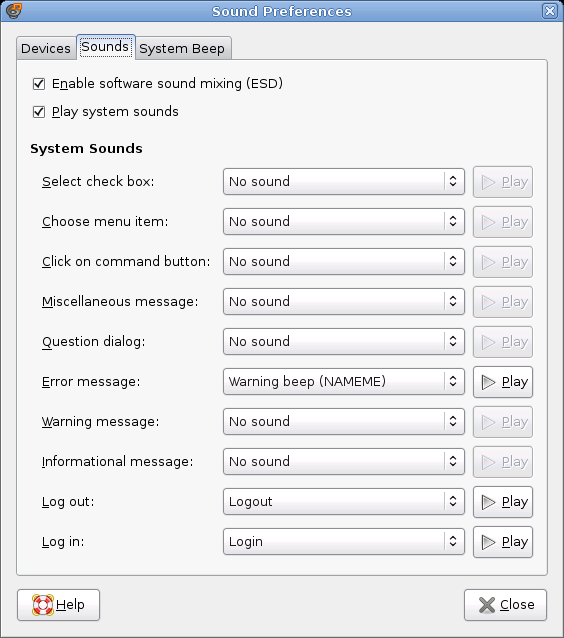The height and width of the screenshot is (638, 564).
Task: Click the sound app icon in title bar
Action: click(14, 11)
